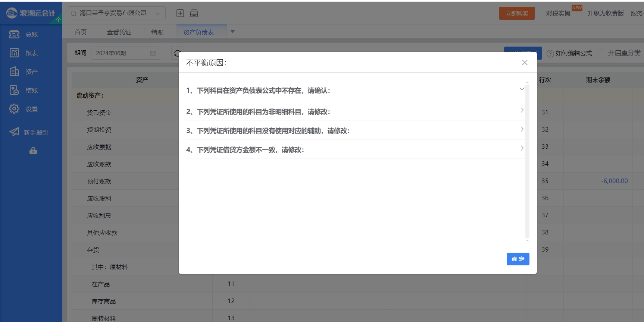Click the 其他应收款 row
Image resolution: width=644 pixels, height=322 pixels.
[102, 233]
